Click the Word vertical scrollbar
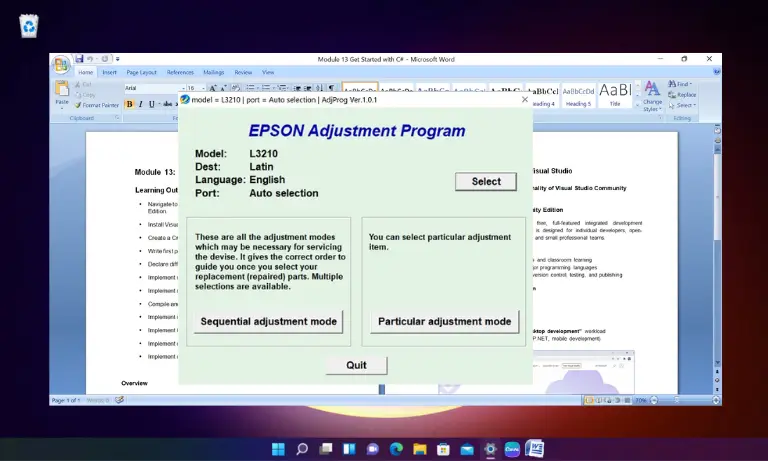768x461 pixels. [717, 196]
